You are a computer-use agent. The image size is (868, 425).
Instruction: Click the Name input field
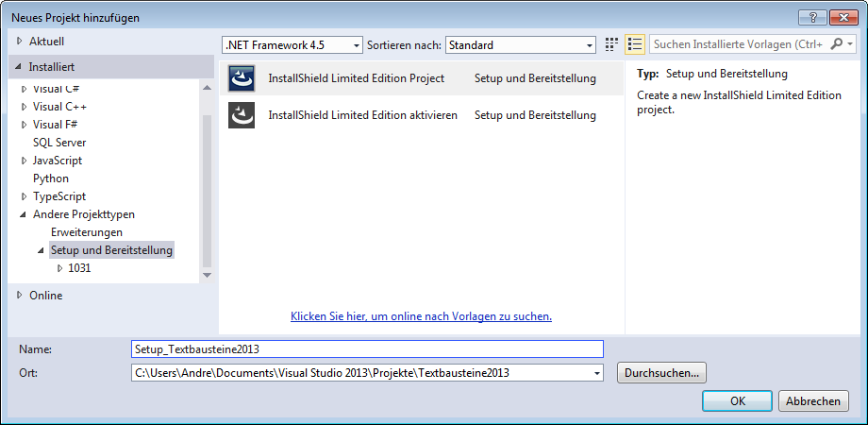click(x=367, y=349)
